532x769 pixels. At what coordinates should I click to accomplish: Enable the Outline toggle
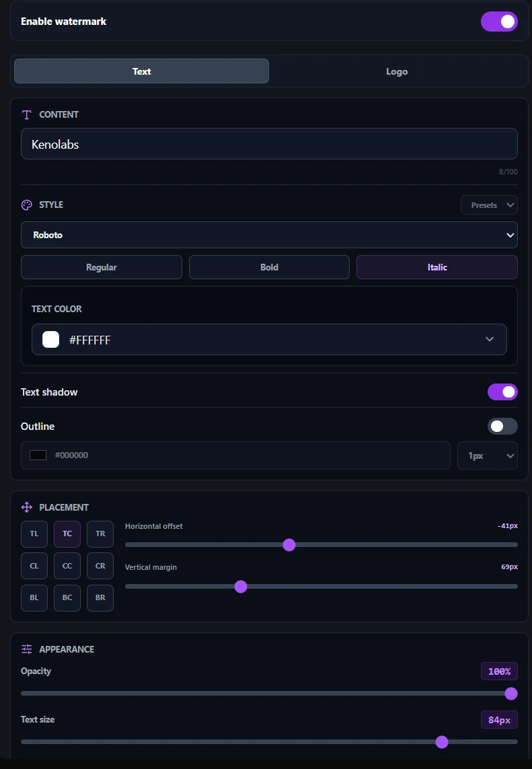click(502, 426)
